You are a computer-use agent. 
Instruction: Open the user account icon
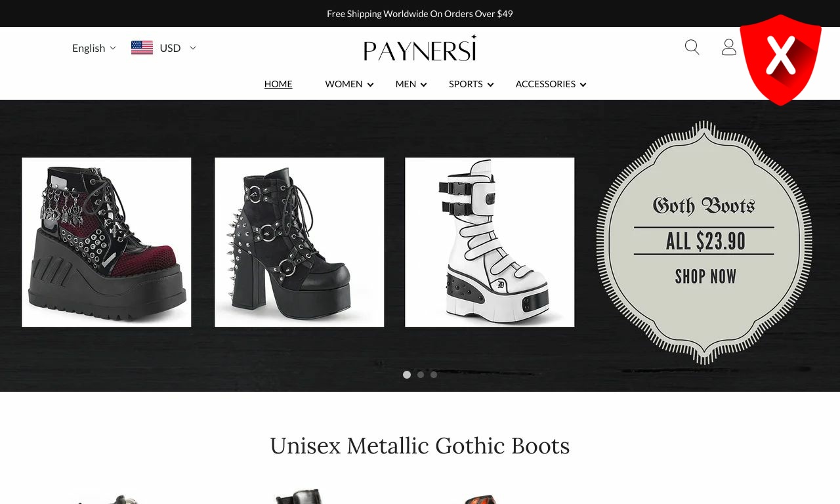pyautogui.click(x=729, y=47)
